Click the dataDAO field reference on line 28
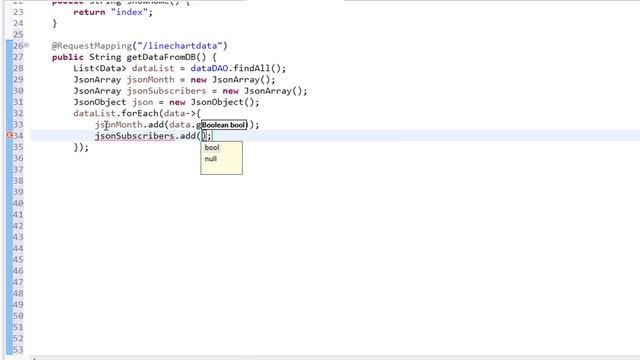Screen dimensions: 640x360 pyautogui.click(x=209, y=68)
